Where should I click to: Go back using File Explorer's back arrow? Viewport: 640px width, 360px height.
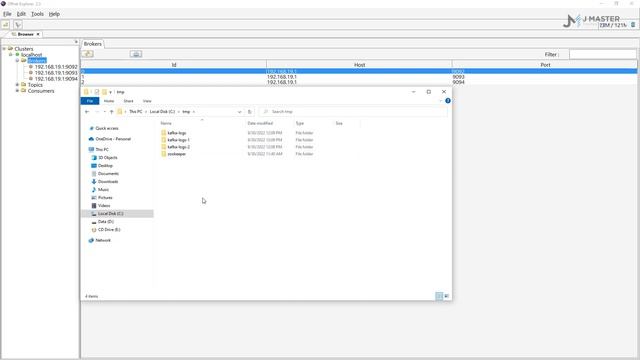pyautogui.click(x=87, y=112)
